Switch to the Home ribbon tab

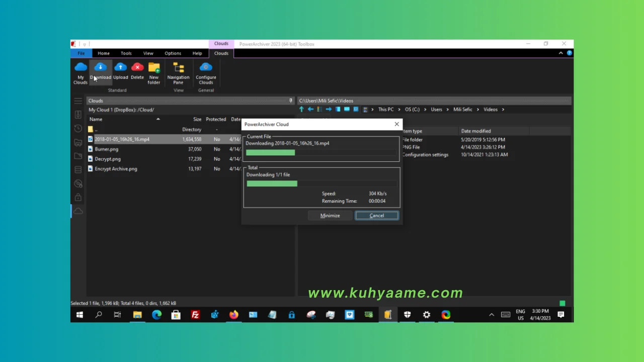tap(104, 53)
